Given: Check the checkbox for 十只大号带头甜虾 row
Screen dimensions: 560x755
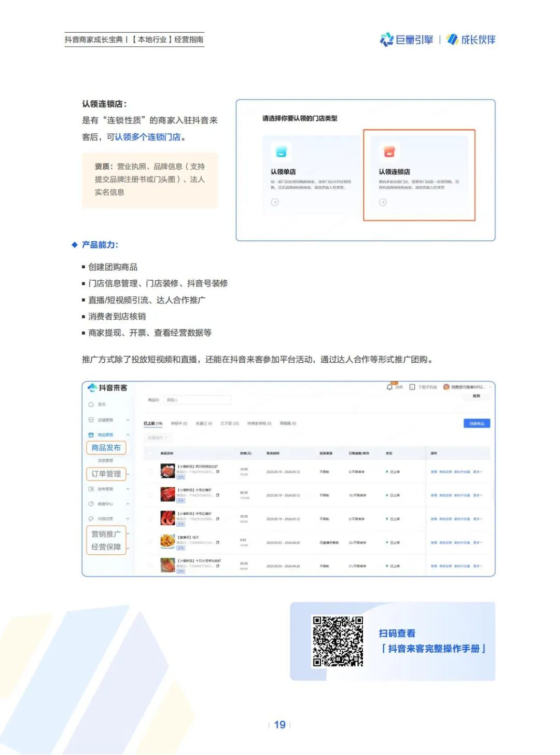Looking at the screenshot, I should tap(150, 566).
